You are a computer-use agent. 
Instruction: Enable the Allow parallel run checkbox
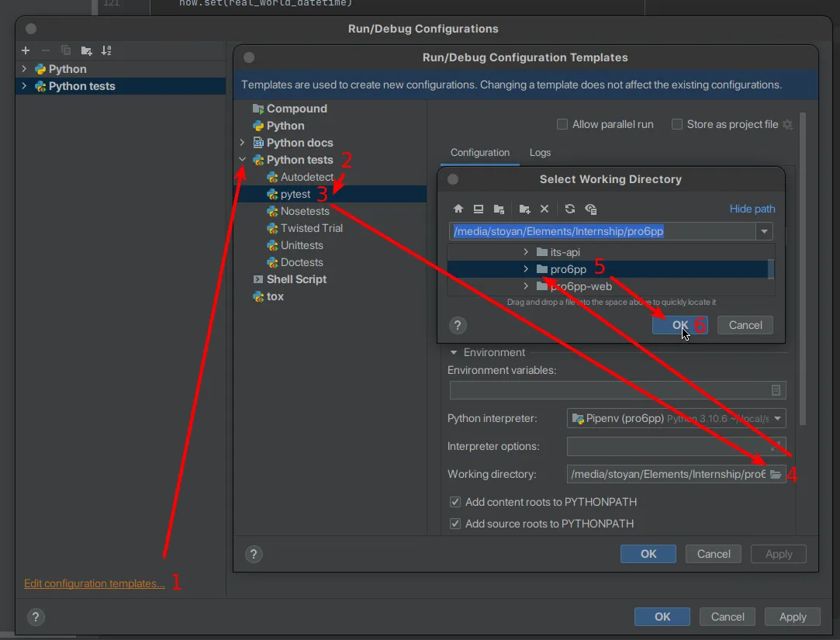562,124
